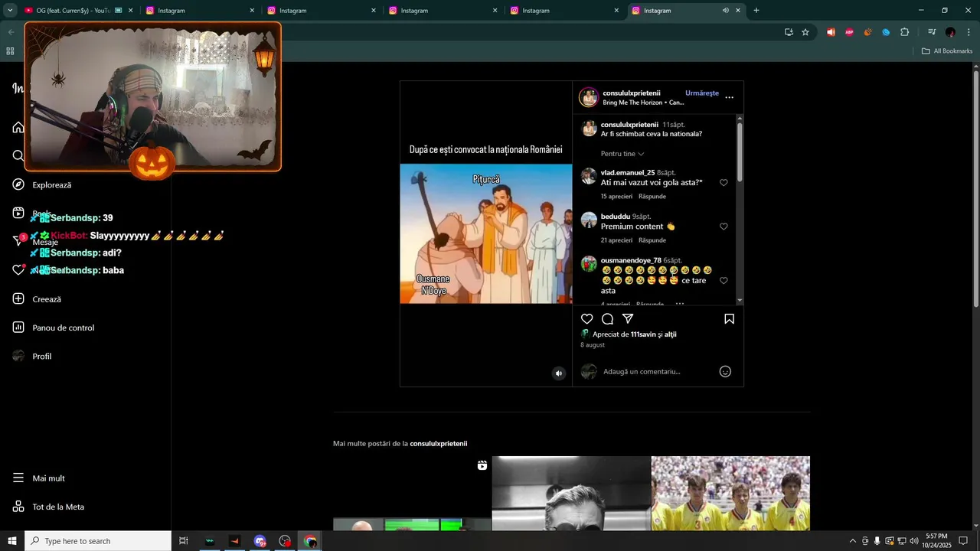The image size is (980, 551).
Task: Open Windows notification center
Action: click(963, 541)
